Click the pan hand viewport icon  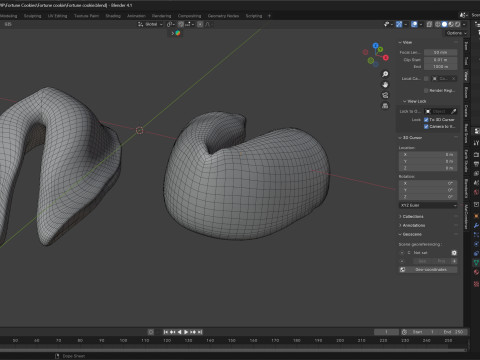click(385, 85)
